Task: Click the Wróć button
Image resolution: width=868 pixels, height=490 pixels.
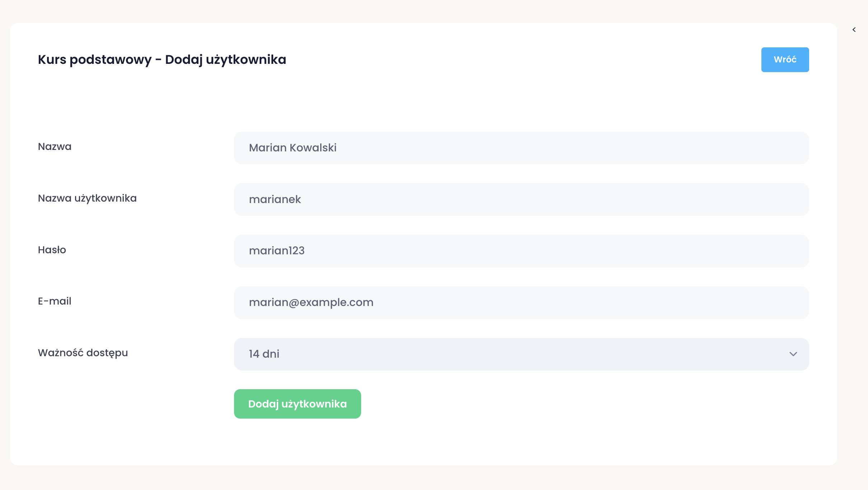Action: pyautogui.click(x=785, y=60)
